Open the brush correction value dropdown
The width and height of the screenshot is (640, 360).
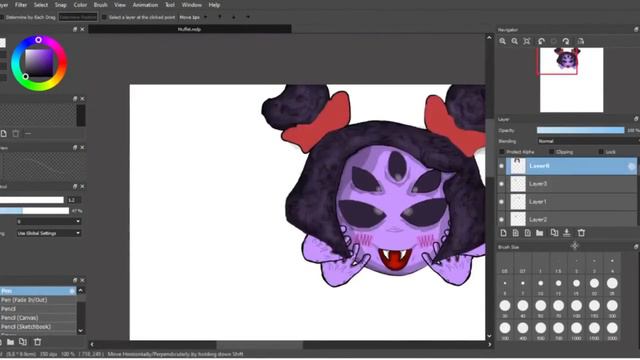49,222
